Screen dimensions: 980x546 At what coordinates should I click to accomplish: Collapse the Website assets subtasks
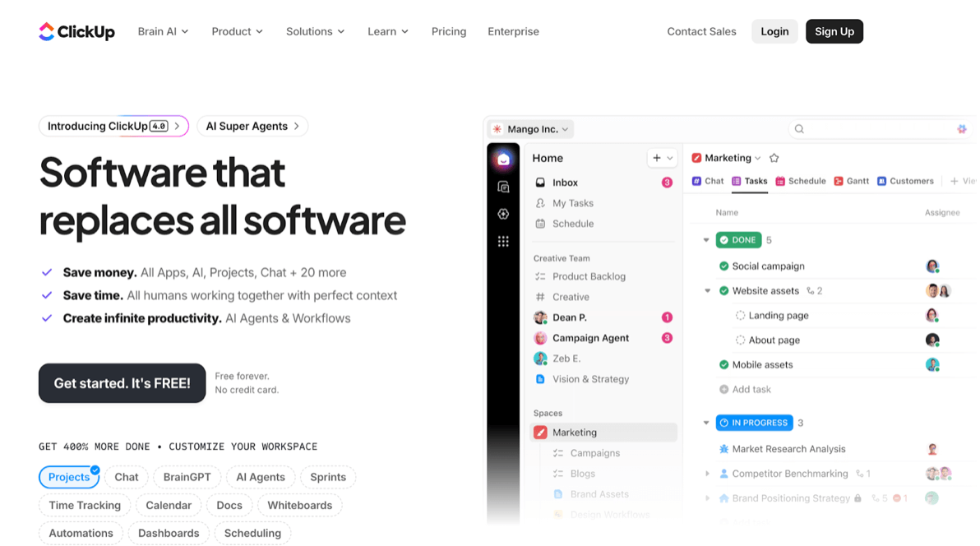[708, 291]
